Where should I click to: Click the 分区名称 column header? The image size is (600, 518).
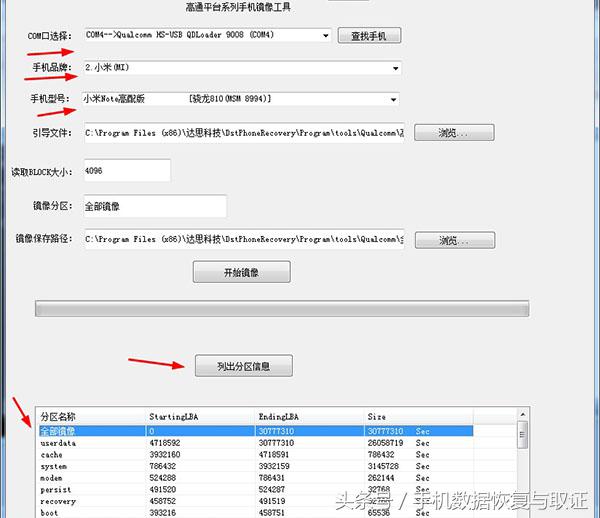(x=91, y=416)
